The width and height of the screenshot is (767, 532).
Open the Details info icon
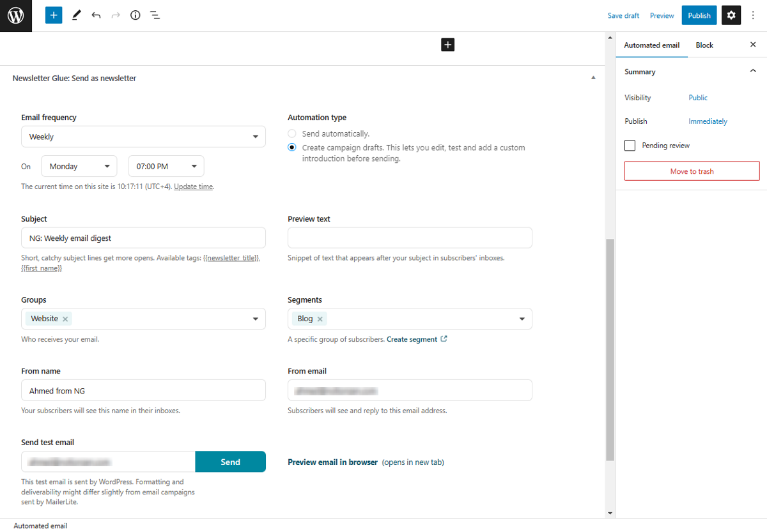[x=135, y=15]
